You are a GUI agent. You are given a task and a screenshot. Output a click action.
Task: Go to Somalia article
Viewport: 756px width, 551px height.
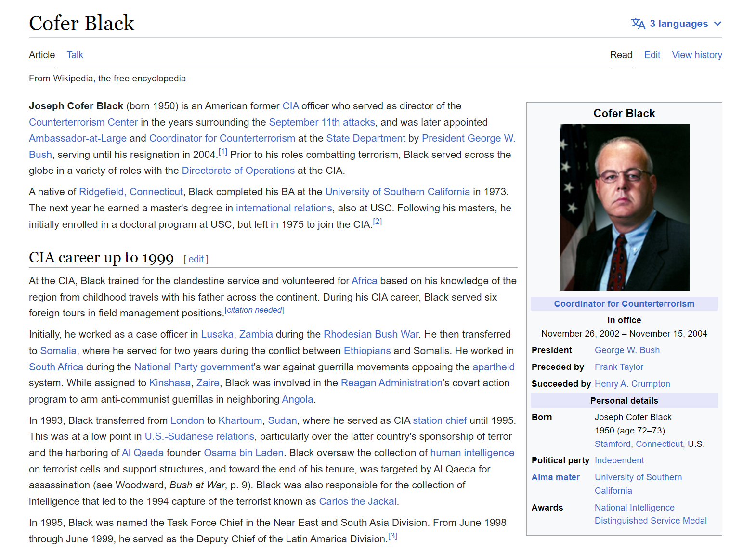pos(58,351)
